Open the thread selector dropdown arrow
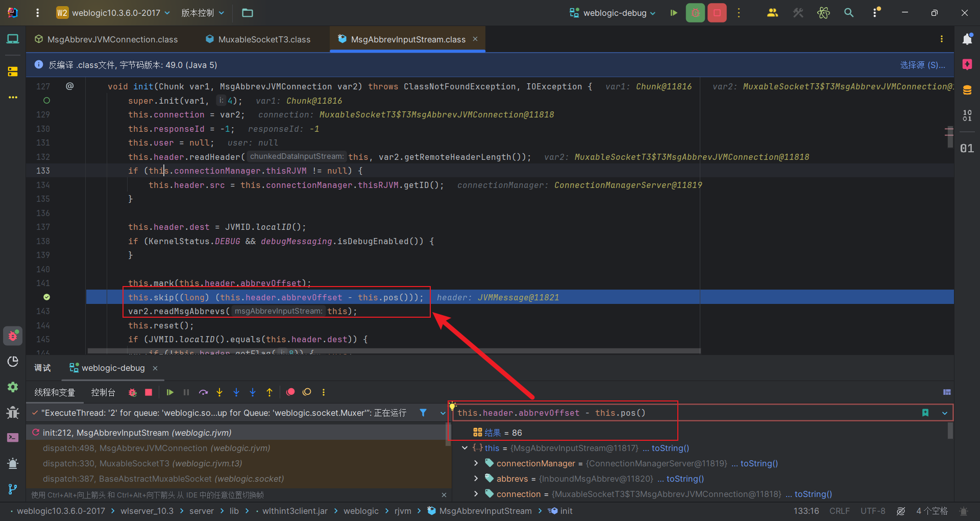Screen dimensions: 980x521 [442, 413]
